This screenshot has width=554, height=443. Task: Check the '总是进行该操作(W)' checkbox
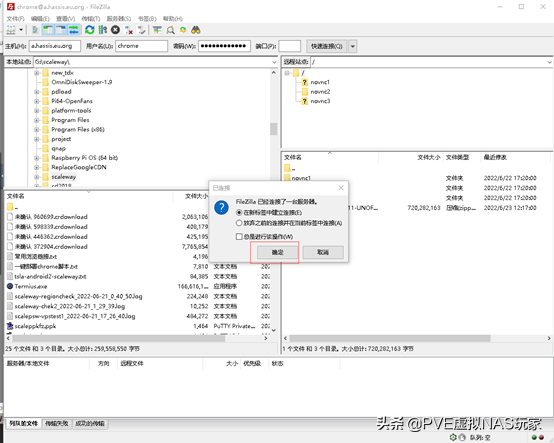[239, 236]
